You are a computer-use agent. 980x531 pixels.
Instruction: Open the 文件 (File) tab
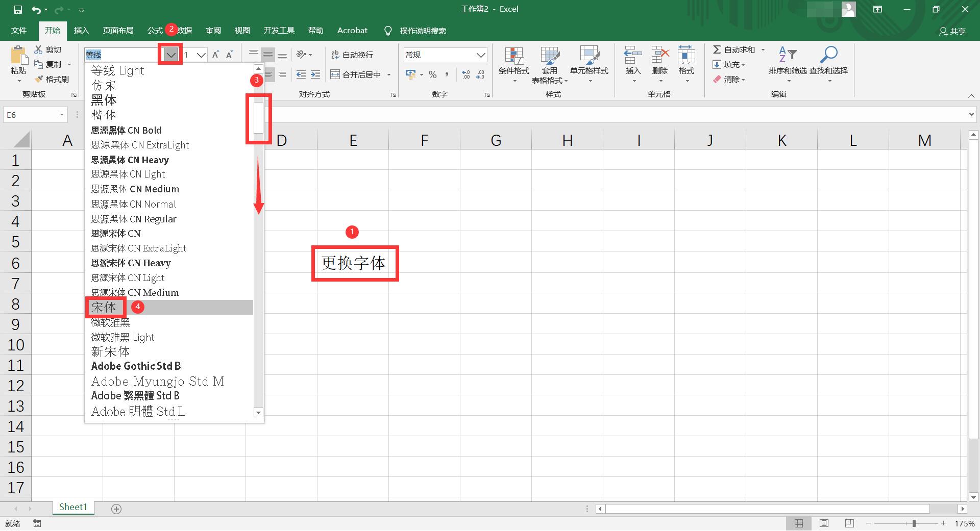19,31
